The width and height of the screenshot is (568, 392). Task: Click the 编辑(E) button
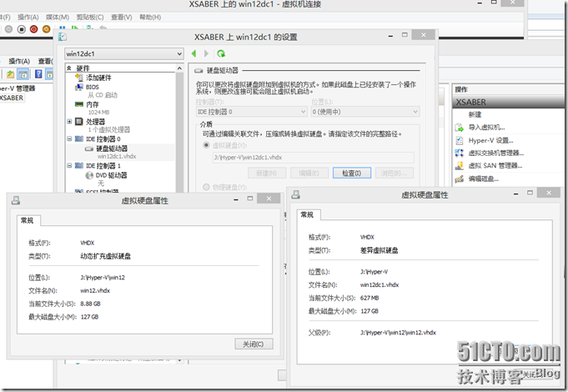tap(309, 173)
